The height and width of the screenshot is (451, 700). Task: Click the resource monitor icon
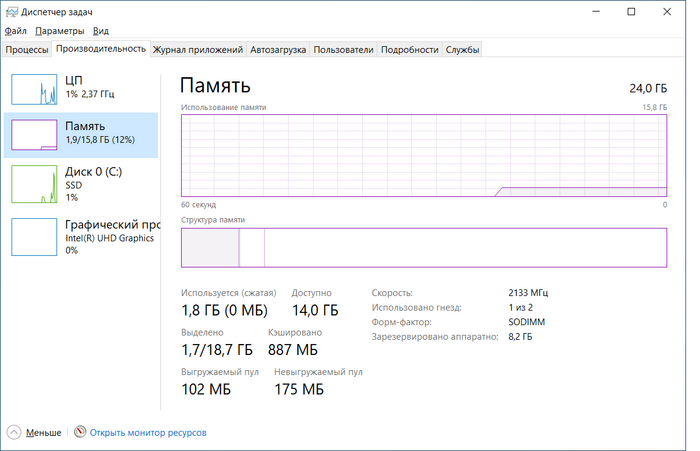[80, 433]
